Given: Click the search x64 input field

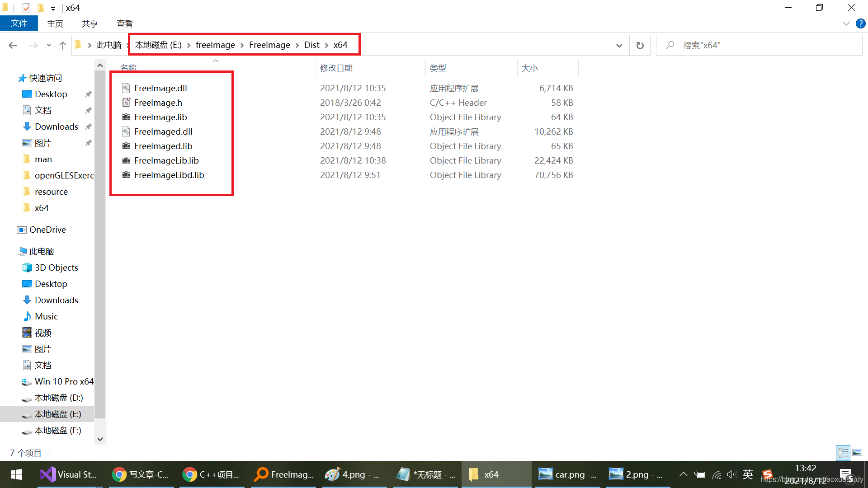Looking at the screenshot, I should point(764,45).
